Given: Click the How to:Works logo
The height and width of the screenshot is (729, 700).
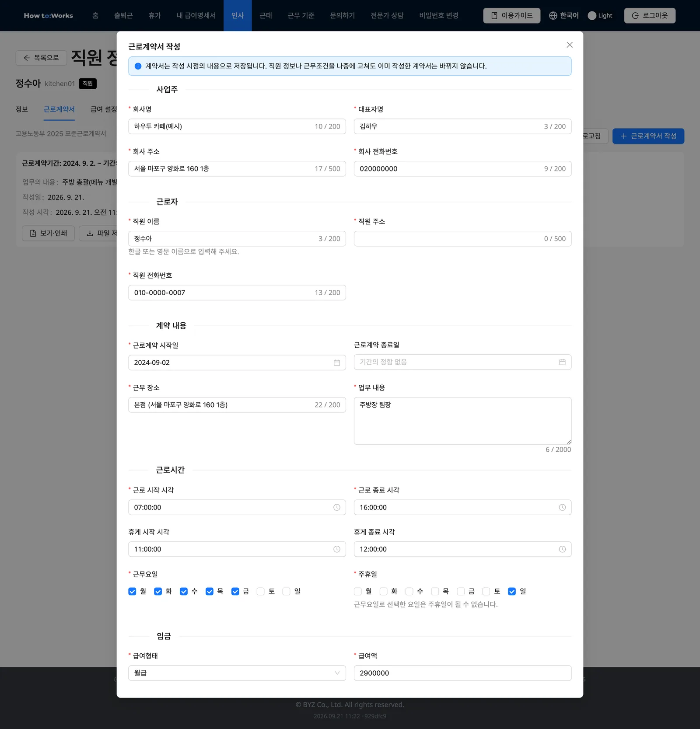Looking at the screenshot, I should [x=49, y=15].
